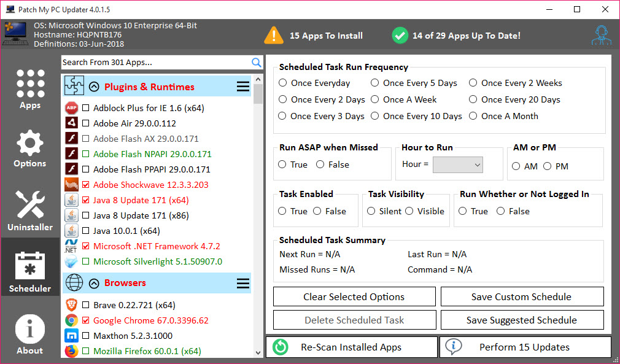Click the Microsoft .NET Framework icon
The width and height of the screenshot is (620, 364).
tap(72, 246)
